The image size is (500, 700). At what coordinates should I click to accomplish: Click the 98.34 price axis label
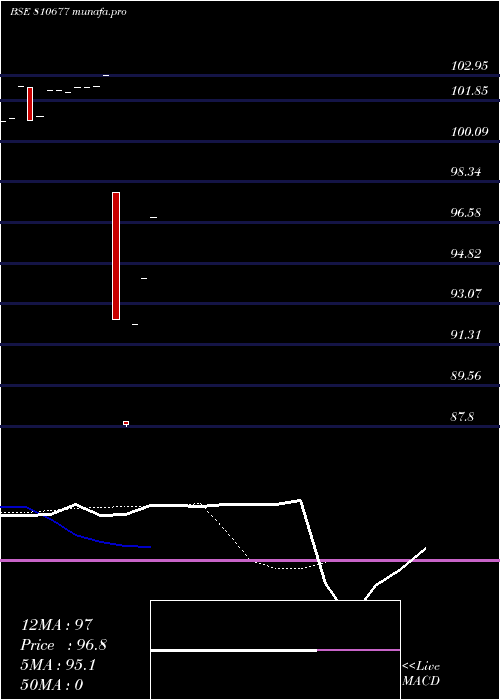click(x=466, y=172)
